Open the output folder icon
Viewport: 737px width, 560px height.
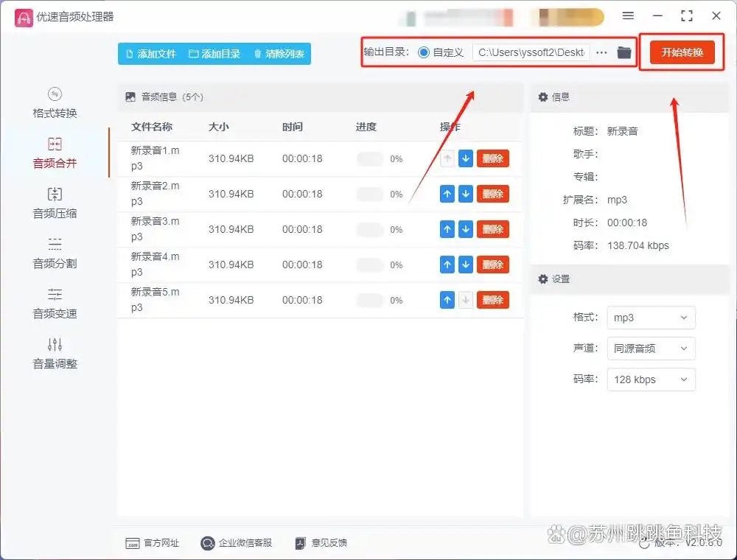624,52
